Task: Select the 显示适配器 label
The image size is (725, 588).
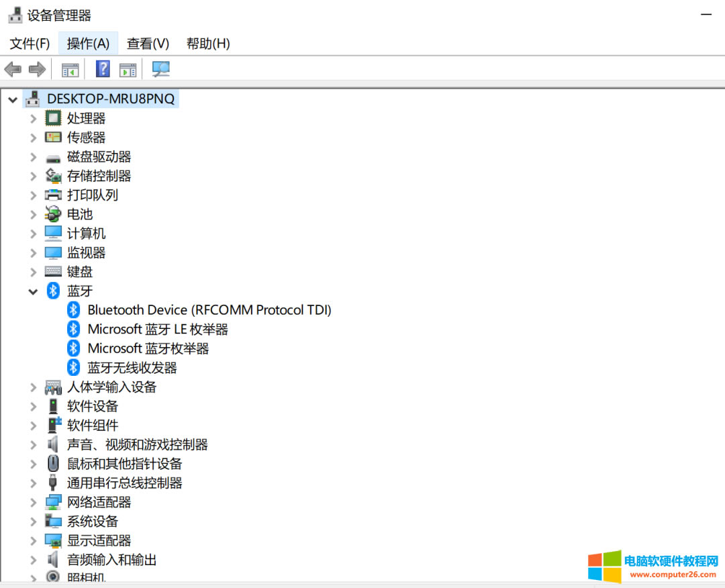Action: coord(99,540)
